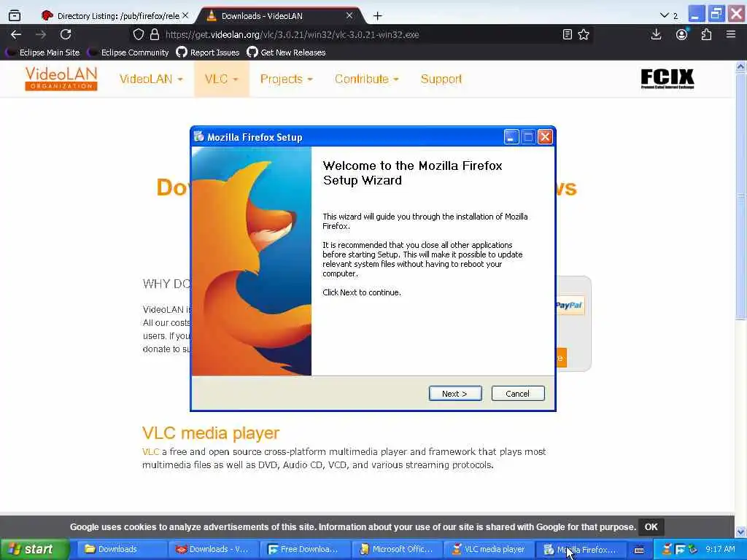
Task: Expand the list all tabs chevron
Action: click(665, 16)
